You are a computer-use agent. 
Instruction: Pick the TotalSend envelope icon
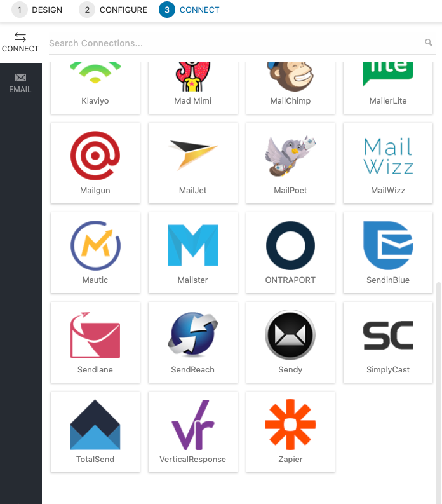point(95,425)
